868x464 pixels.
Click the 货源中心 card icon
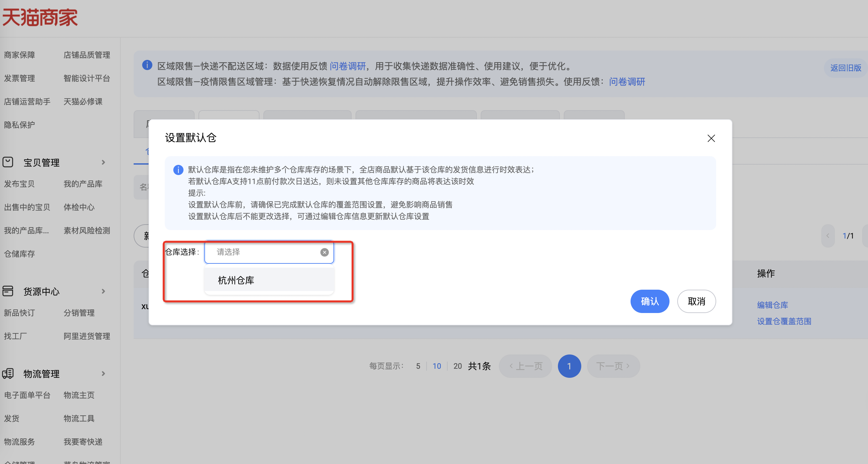click(x=8, y=291)
